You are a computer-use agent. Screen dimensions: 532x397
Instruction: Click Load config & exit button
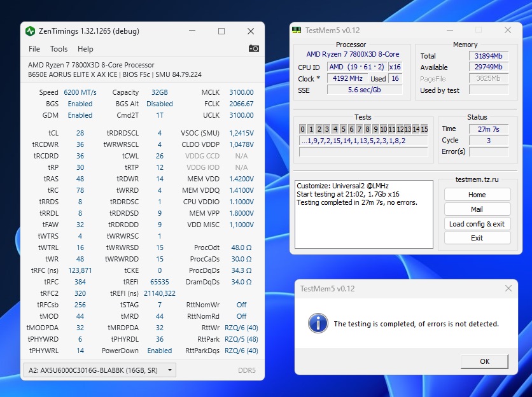click(477, 224)
